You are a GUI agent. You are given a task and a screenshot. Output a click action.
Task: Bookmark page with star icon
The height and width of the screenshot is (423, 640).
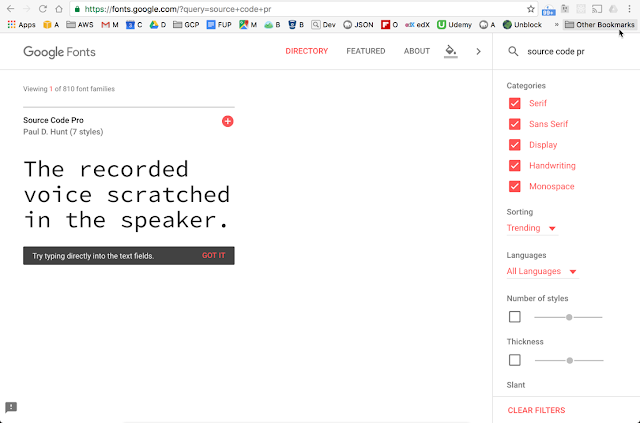click(x=531, y=9)
